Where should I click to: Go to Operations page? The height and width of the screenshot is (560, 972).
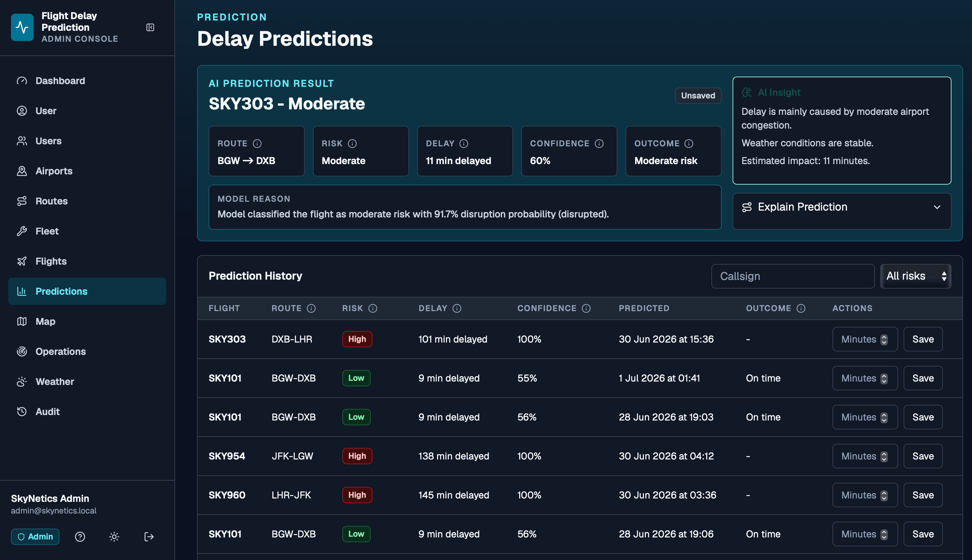87,351
